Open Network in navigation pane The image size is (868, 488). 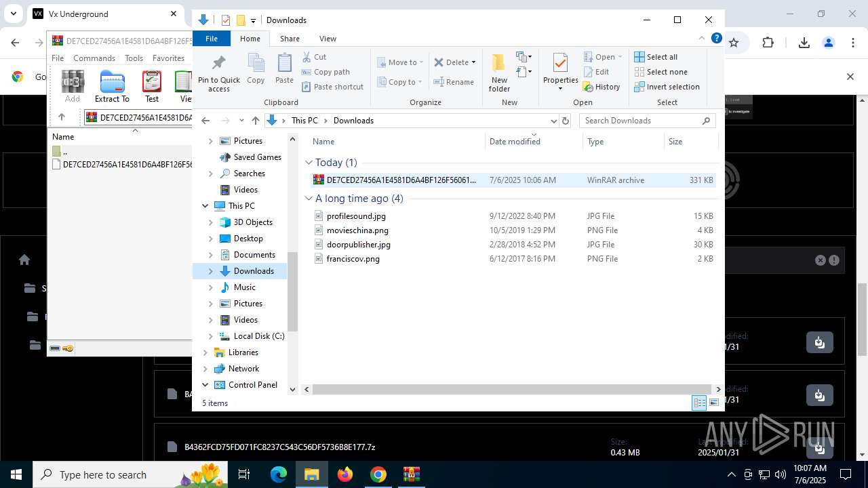point(243,369)
